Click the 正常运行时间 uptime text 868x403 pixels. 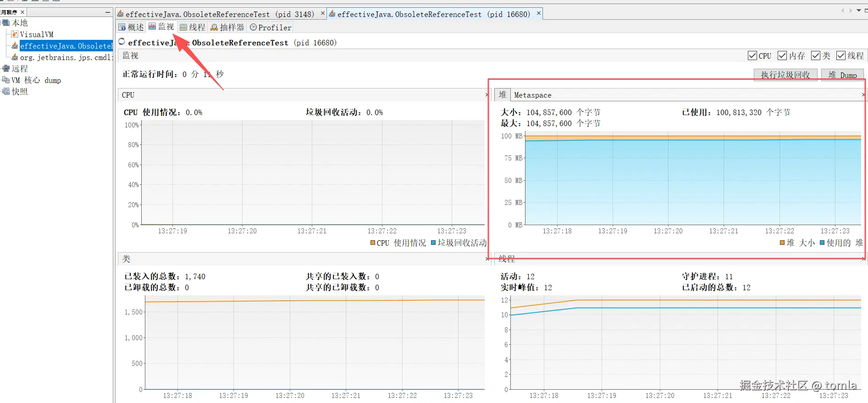[173, 74]
